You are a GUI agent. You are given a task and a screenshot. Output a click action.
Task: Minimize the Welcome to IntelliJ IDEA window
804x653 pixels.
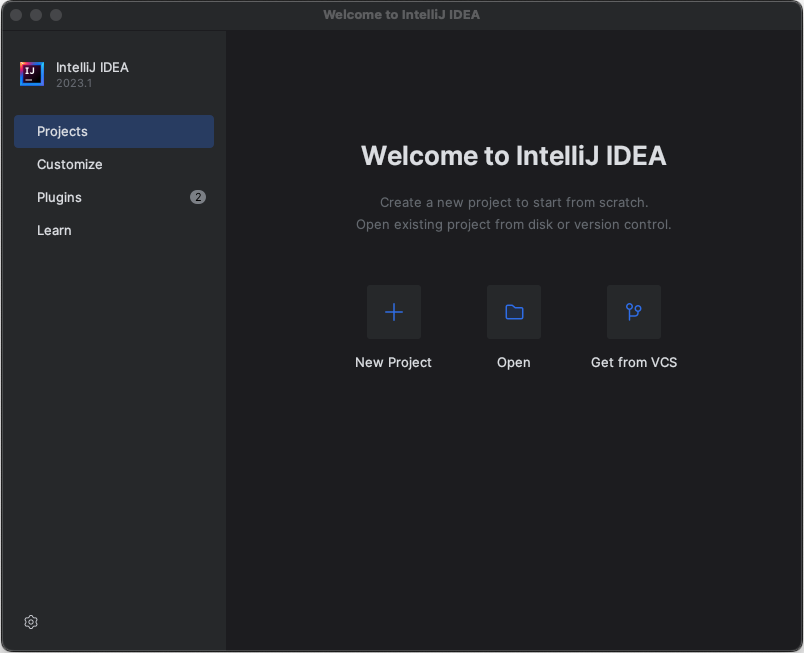pos(36,15)
